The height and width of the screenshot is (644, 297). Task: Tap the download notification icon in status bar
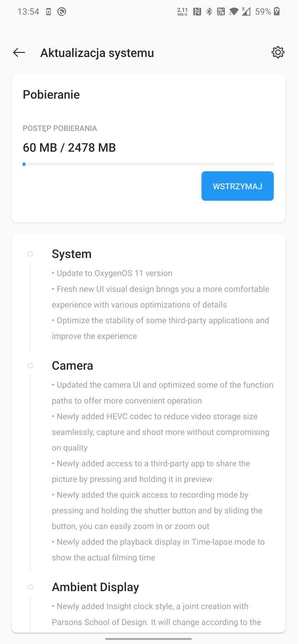[x=48, y=12]
